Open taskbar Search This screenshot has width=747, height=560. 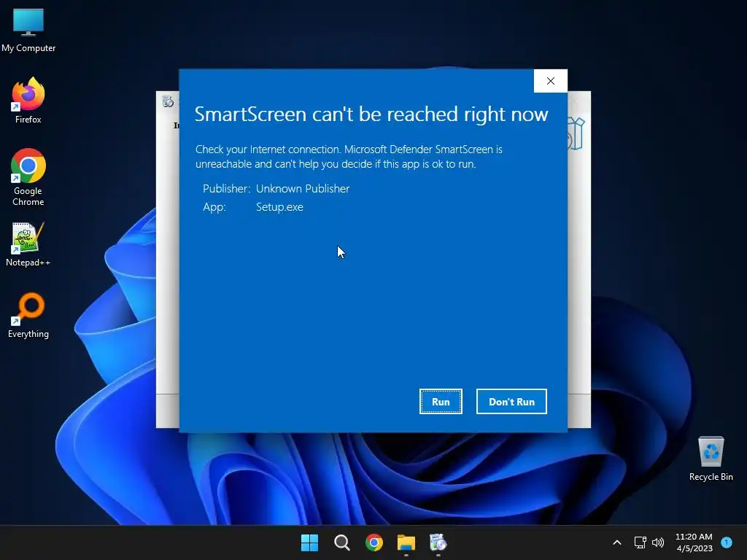click(342, 542)
